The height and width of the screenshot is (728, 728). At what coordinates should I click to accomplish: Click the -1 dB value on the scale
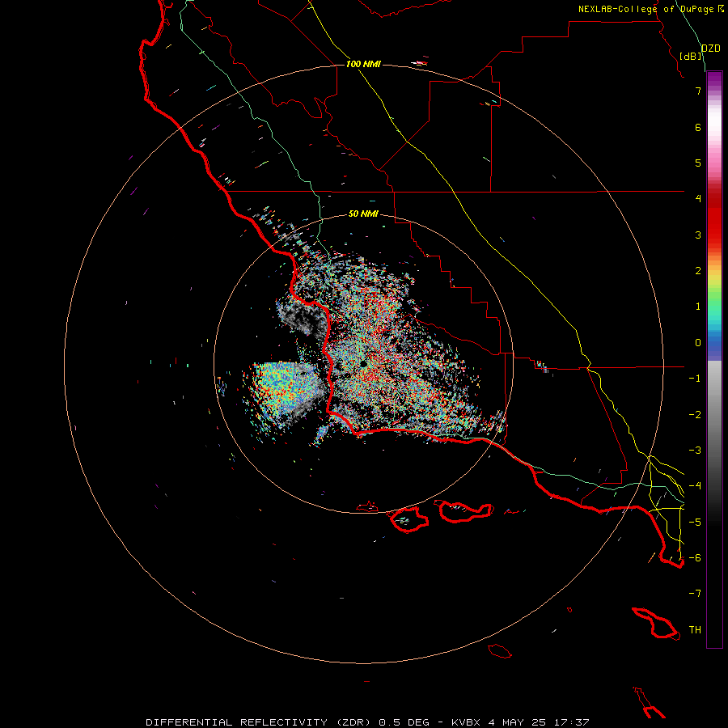695,379
